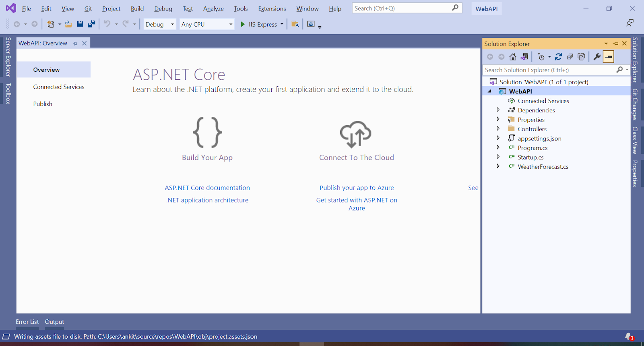Click the New Project toolbar icon
644x346 pixels.
(51, 24)
